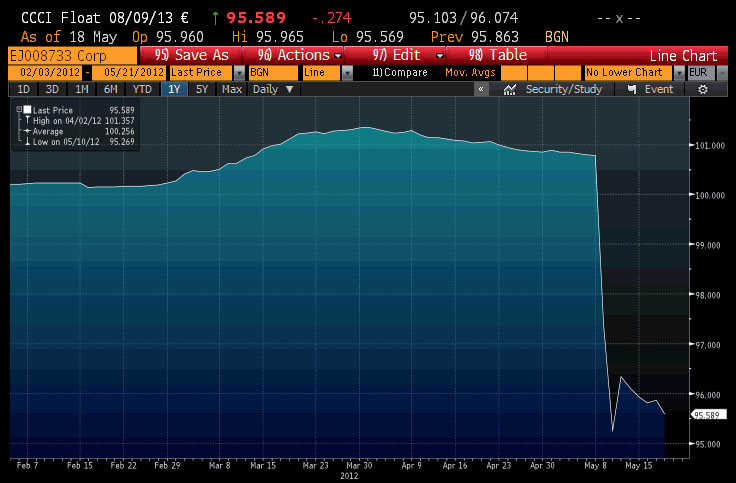Open the Daily periodicity dropdown

click(272, 89)
